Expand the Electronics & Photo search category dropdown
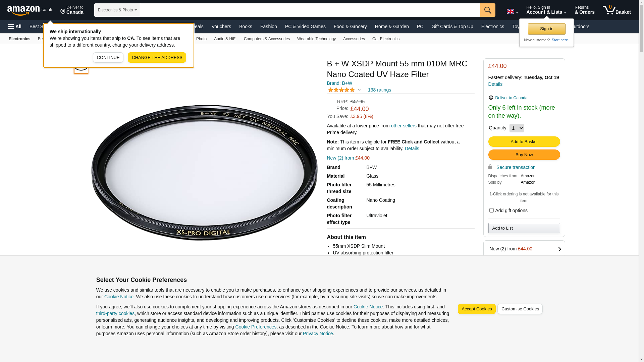 (117, 10)
